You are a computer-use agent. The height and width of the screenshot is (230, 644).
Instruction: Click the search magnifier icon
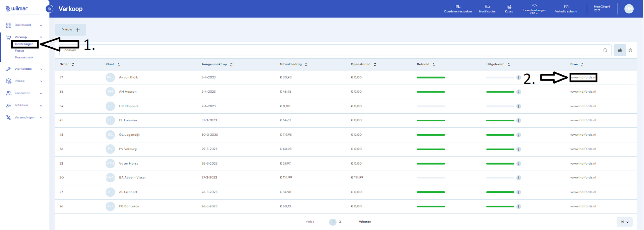click(x=605, y=50)
